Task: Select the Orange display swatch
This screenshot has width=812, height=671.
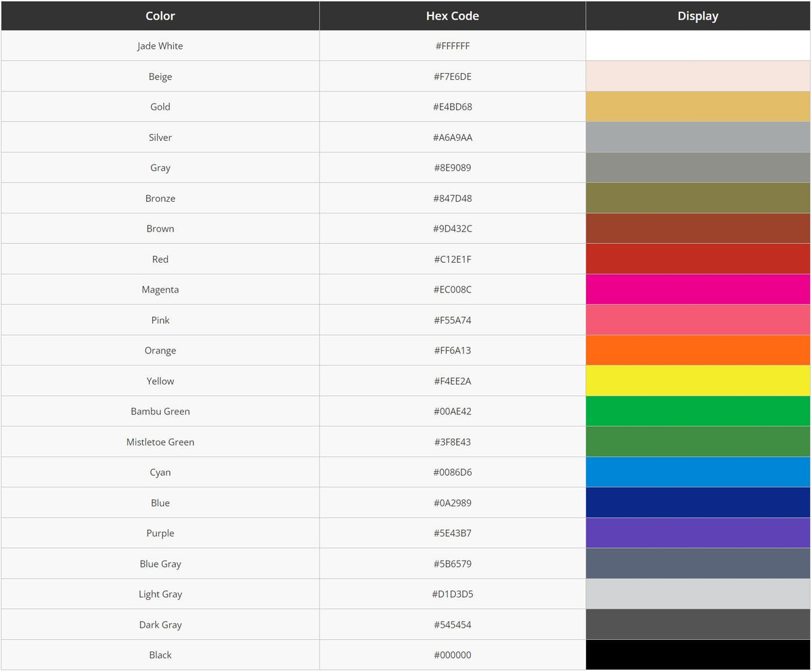Action: pos(698,351)
